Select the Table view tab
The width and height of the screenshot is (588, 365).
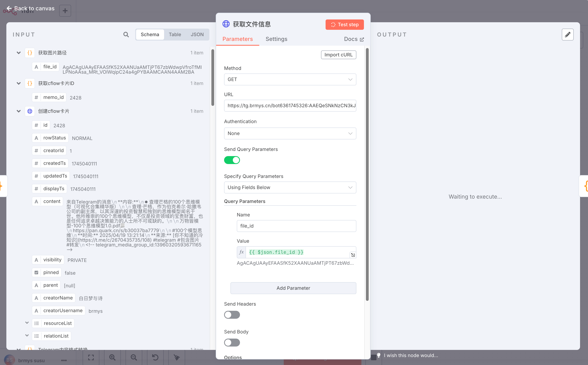[175, 35]
